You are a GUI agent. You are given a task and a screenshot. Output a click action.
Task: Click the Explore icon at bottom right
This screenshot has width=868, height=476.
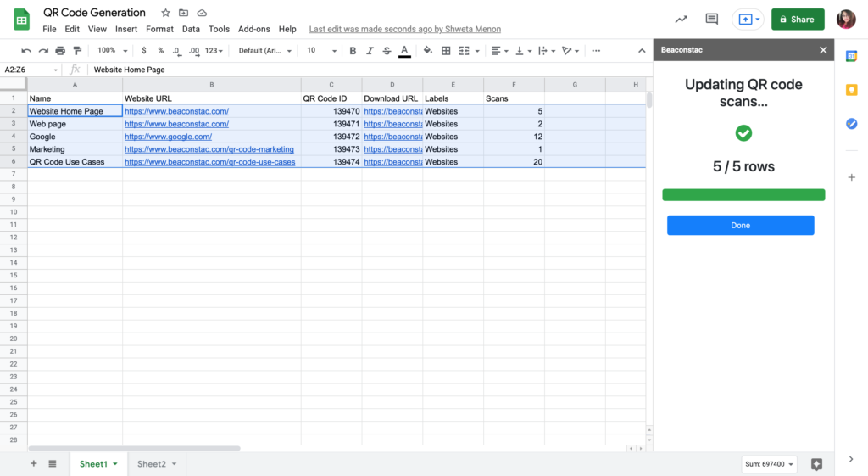(x=816, y=464)
